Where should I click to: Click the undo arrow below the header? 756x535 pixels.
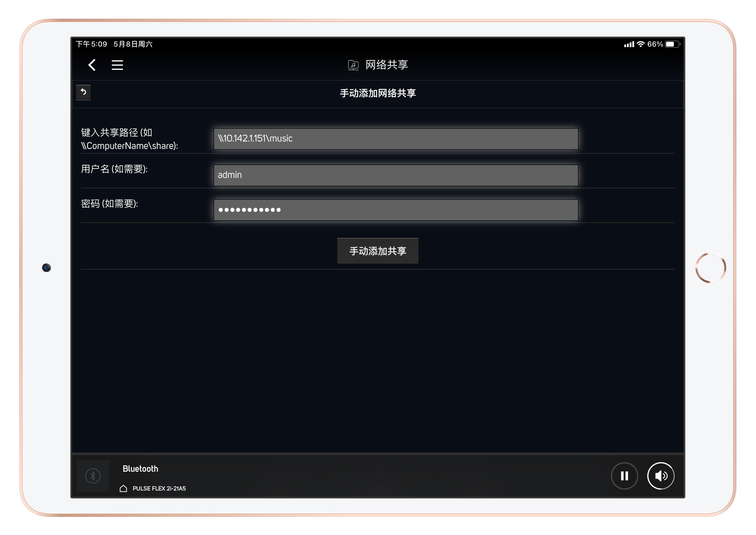point(83,93)
